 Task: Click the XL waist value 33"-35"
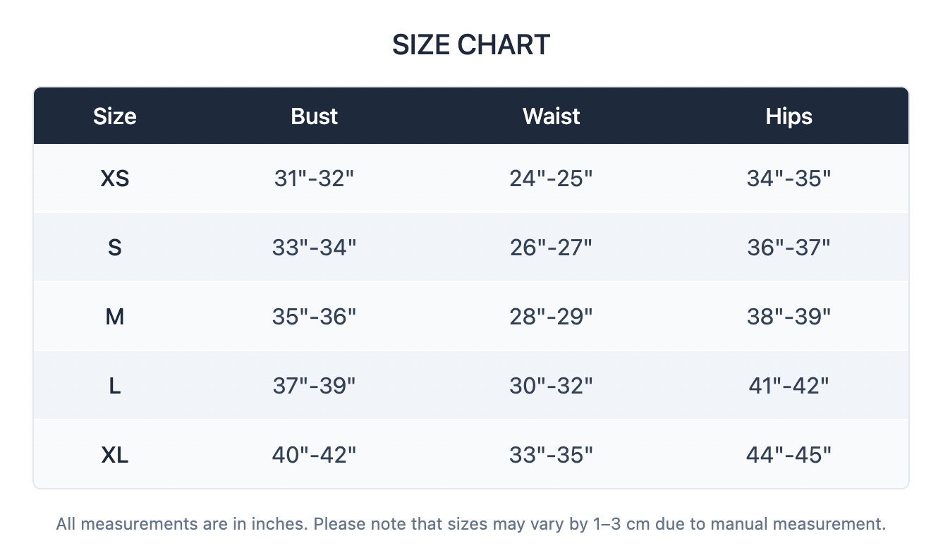click(551, 455)
